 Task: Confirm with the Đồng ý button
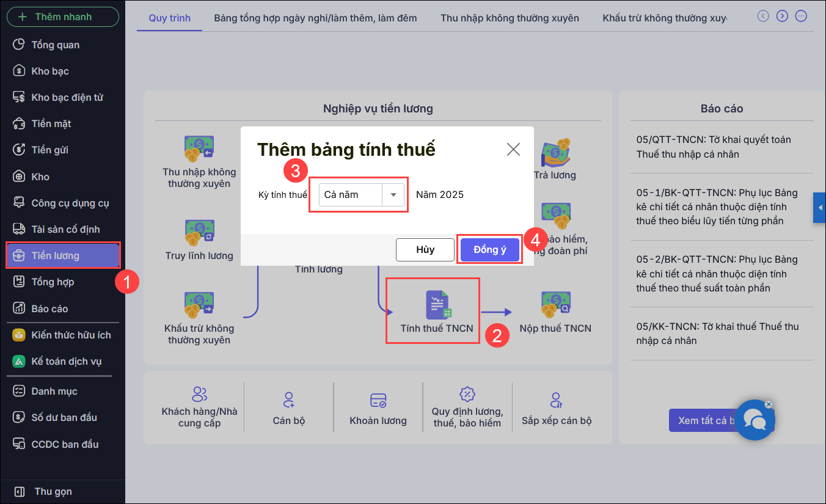(x=490, y=250)
